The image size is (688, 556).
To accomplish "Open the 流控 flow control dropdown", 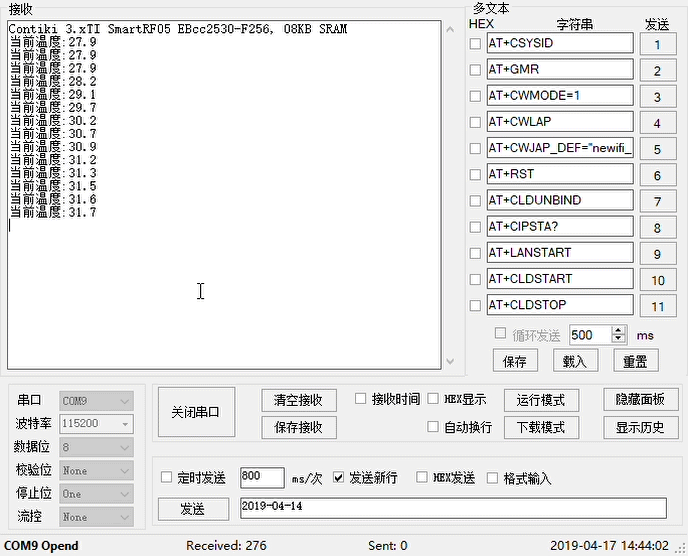I will pyautogui.click(x=96, y=517).
